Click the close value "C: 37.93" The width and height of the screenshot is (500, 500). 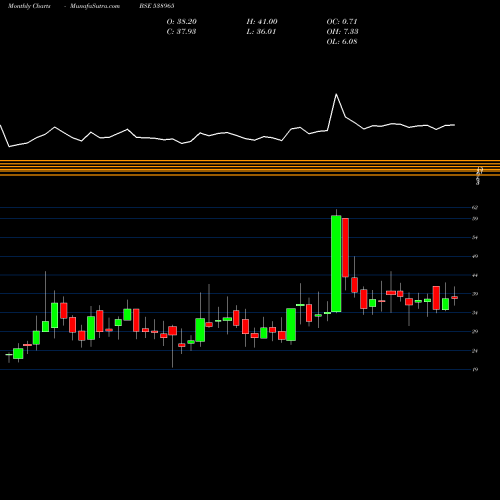181,32
